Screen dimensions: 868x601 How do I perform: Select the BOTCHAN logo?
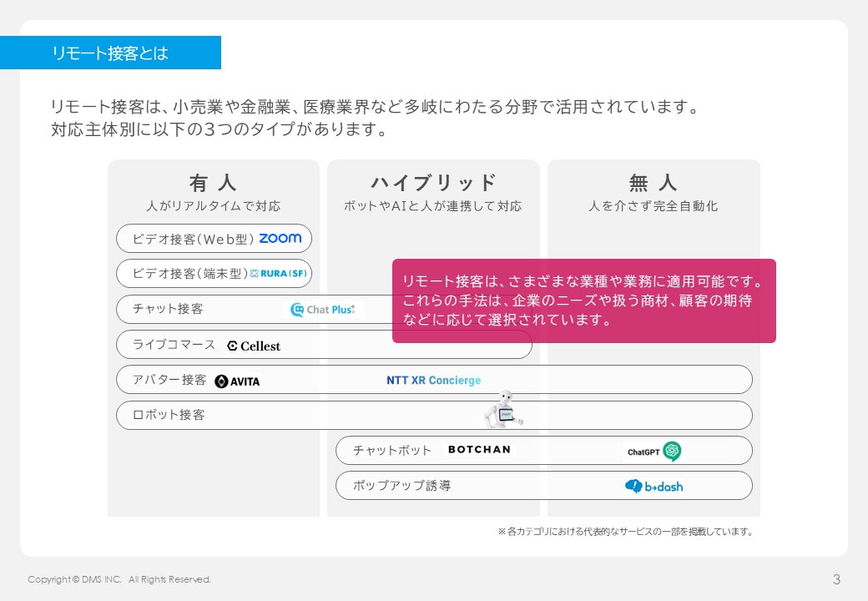click(479, 450)
